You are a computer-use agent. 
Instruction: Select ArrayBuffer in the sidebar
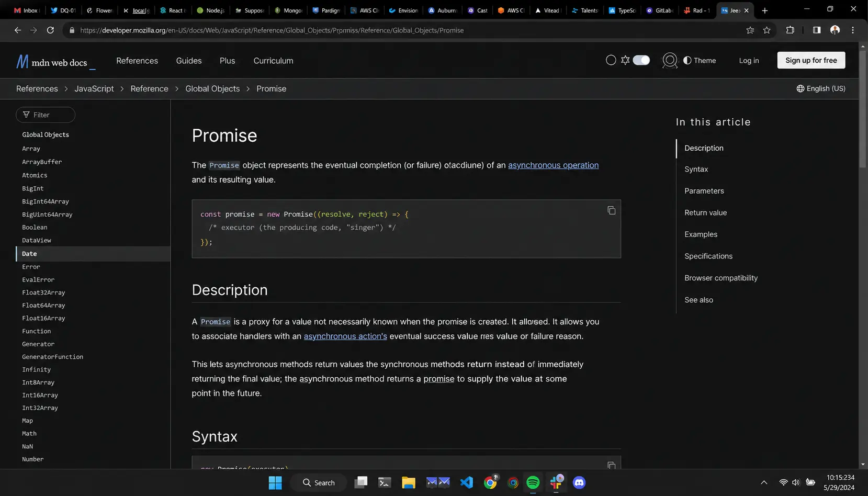click(x=42, y=162)
